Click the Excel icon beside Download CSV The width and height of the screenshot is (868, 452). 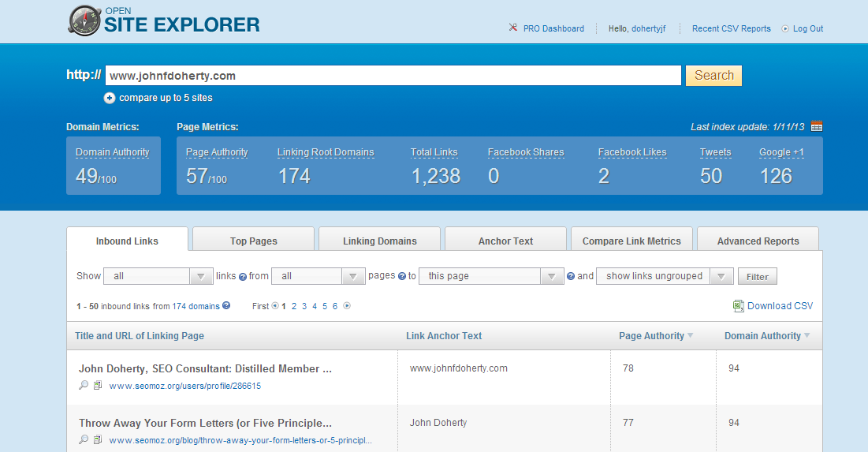(x=739, y=306)
